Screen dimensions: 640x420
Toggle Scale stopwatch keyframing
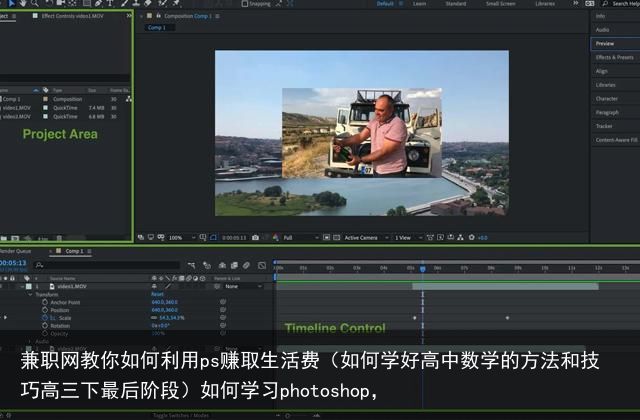pyautogui.click(x=45, y=318)
